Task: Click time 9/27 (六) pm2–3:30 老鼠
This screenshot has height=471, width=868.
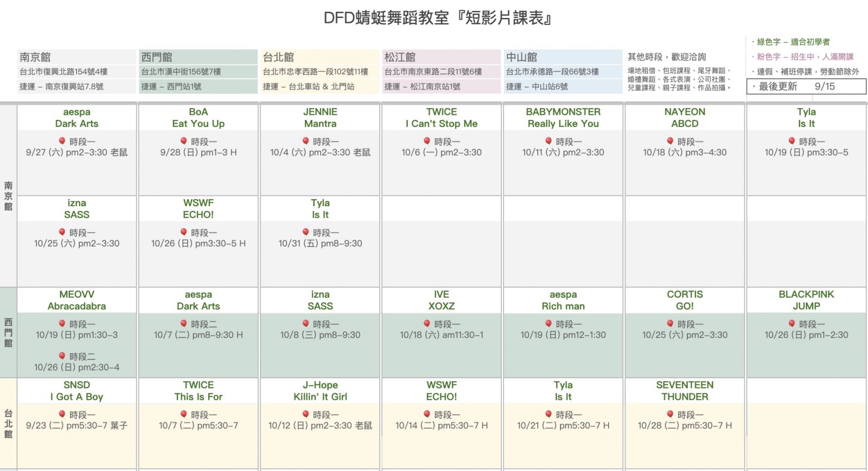Action: coord(76,152)
